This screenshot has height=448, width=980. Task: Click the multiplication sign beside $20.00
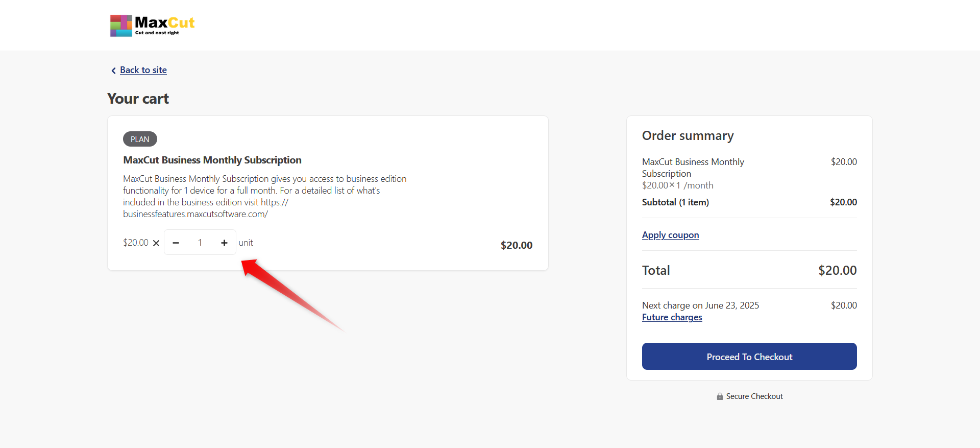[156, 243]
